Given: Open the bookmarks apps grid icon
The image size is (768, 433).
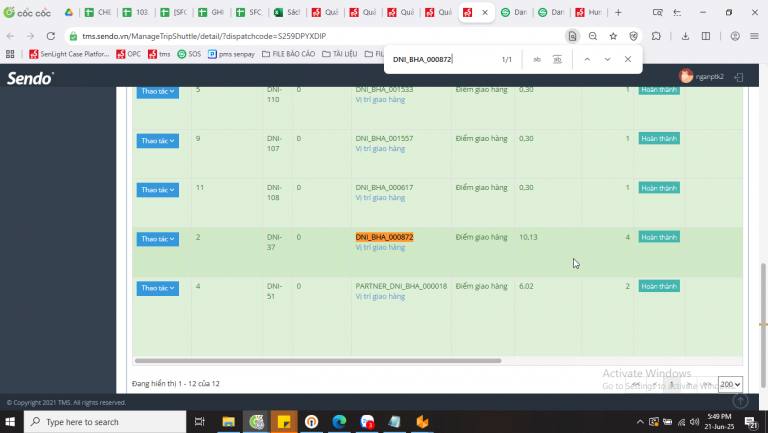Looking at the screenshot, I should (10, 54).
